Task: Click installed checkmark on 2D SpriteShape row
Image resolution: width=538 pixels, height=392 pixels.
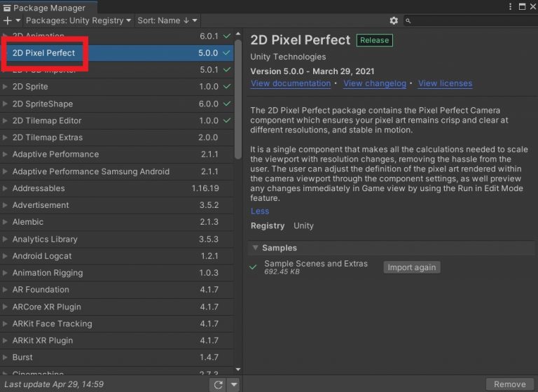Action: coord(227,104)
